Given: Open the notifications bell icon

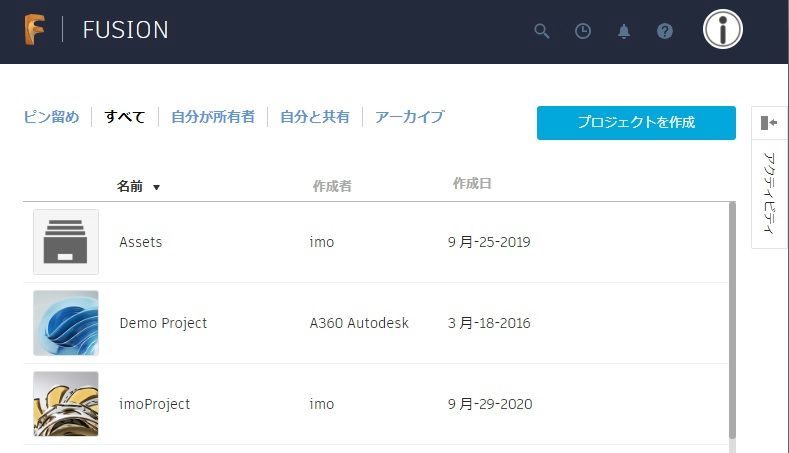Looking at the screenshot, I should (x=623, y=31).
